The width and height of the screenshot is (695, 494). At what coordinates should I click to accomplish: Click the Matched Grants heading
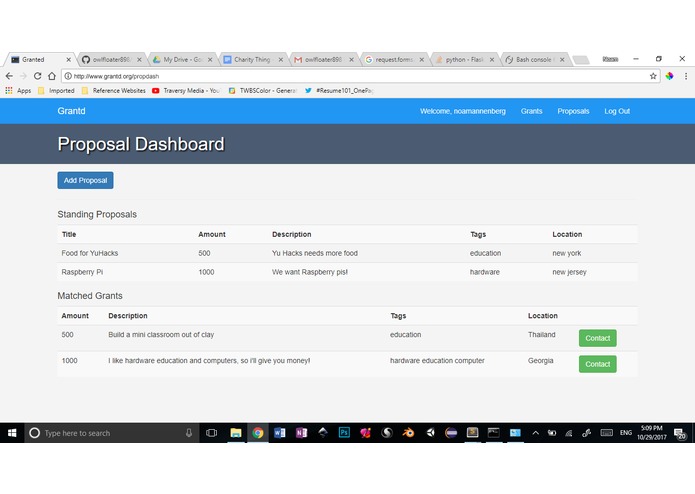pyautogui.click(x=90, y=296)
